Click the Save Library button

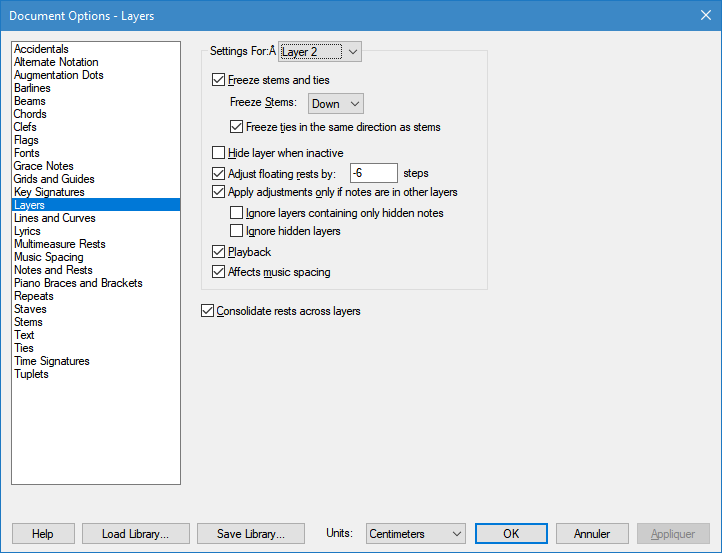pyautogui.click(x=250, y=534)
